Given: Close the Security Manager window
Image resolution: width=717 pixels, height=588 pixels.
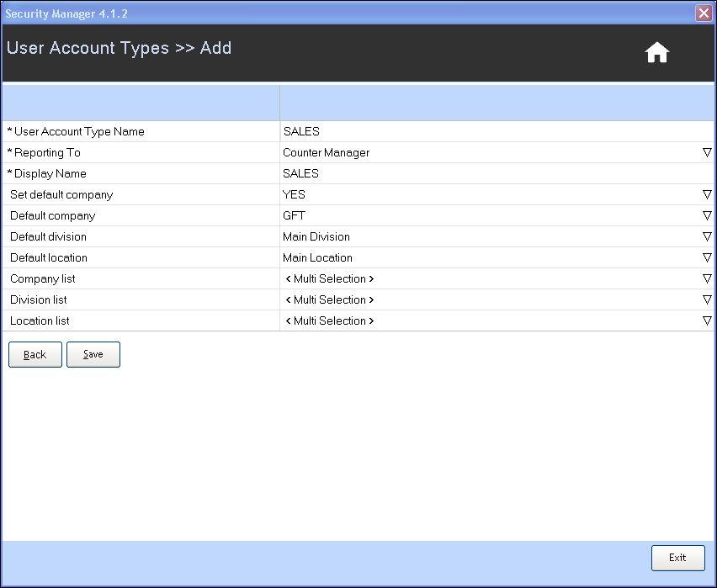Looking at the screenshot, I should [704, 13].
